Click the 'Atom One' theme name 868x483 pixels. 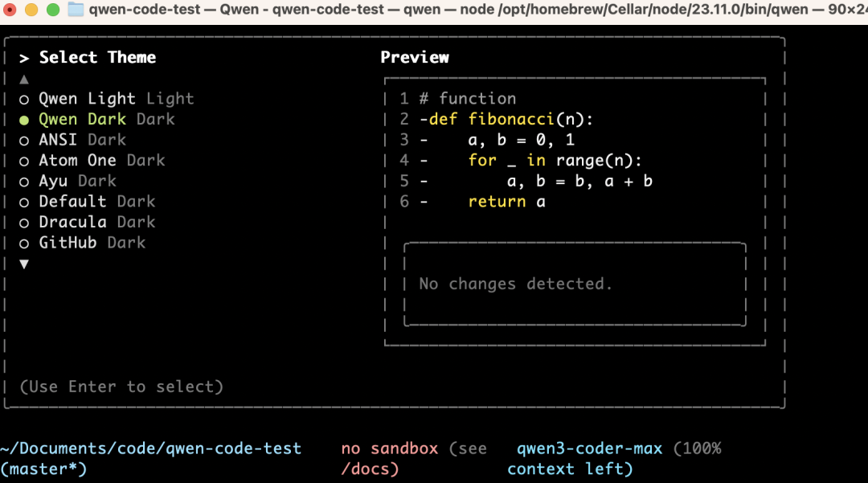pos(77,161)
